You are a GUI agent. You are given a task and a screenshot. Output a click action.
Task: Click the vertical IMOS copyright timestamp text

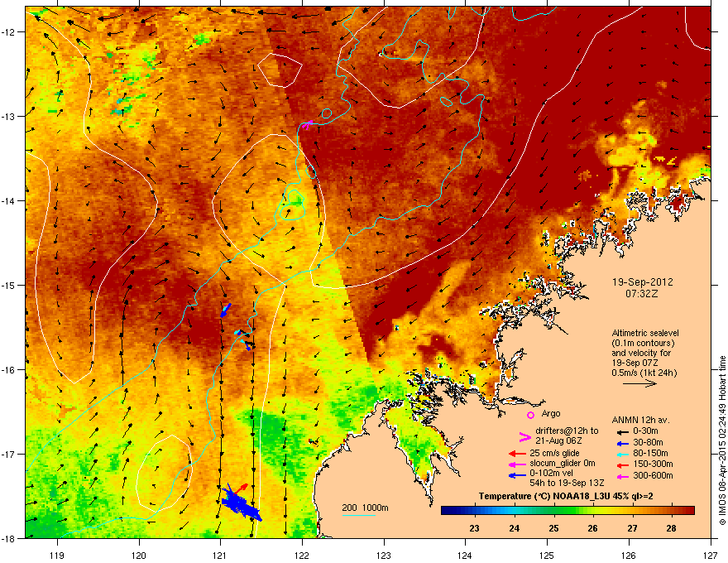point(722,440)
